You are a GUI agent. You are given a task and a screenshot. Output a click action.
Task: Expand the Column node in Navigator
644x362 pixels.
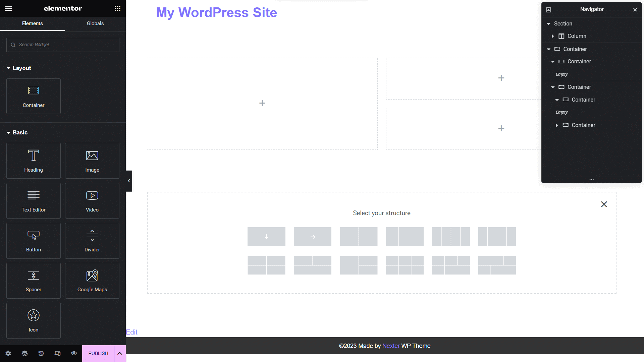pyautogui.click(x=553, y=36)
